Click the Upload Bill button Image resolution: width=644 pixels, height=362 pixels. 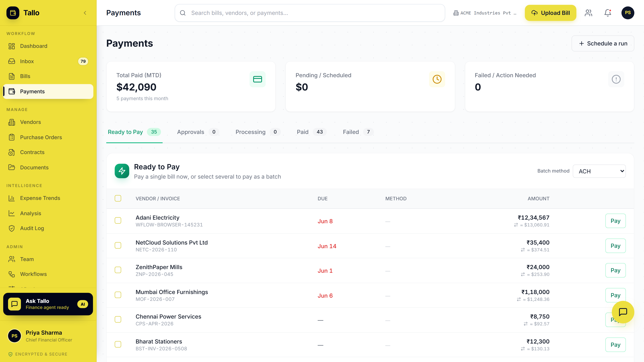550,13
